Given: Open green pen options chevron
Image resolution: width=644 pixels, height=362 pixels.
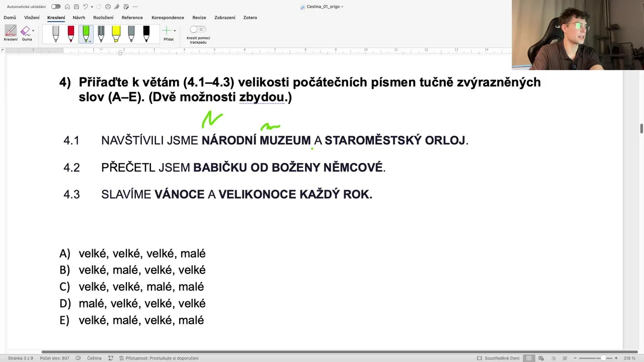Looking at the screenshot, I should click(90, 41).
